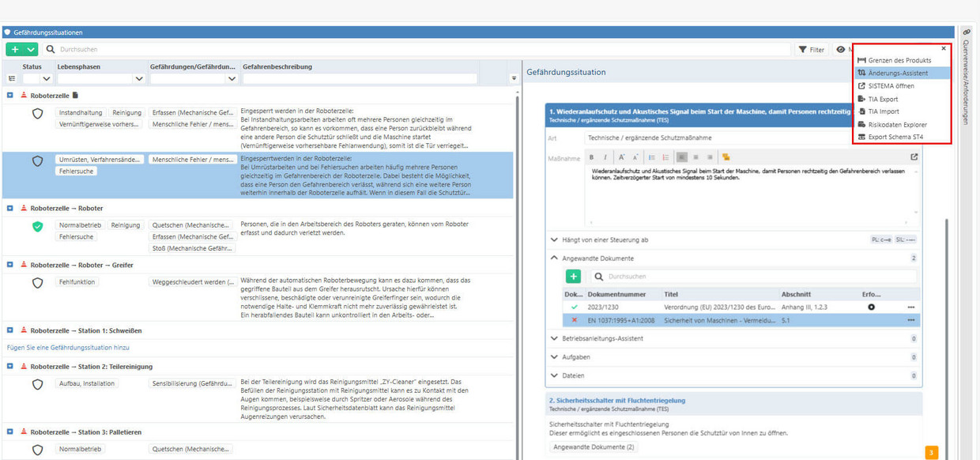980x460 pixels.
Task: Insert numbered list in Maßnahme editor
Action: (x=665, y=157)
